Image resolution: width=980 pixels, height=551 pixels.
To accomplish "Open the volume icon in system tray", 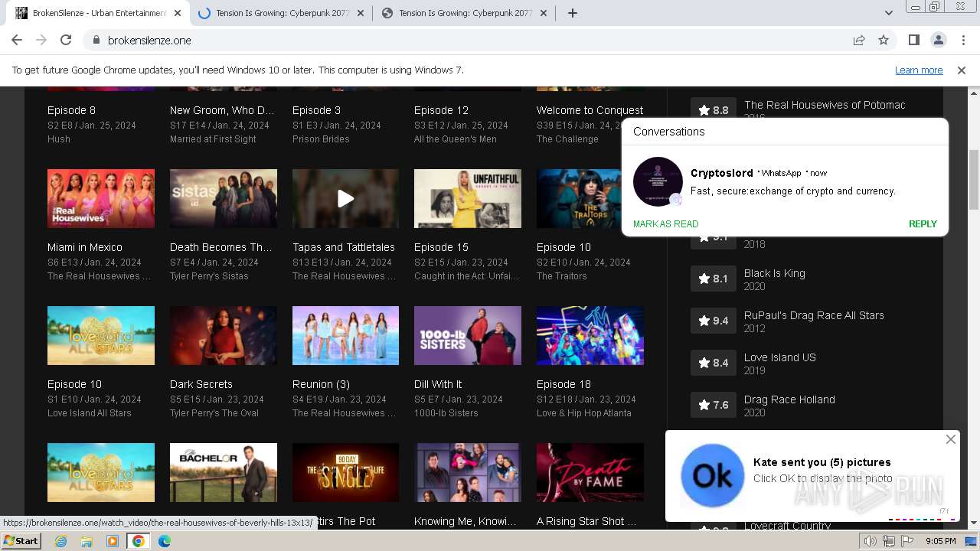I will click(x=871, y=541).
